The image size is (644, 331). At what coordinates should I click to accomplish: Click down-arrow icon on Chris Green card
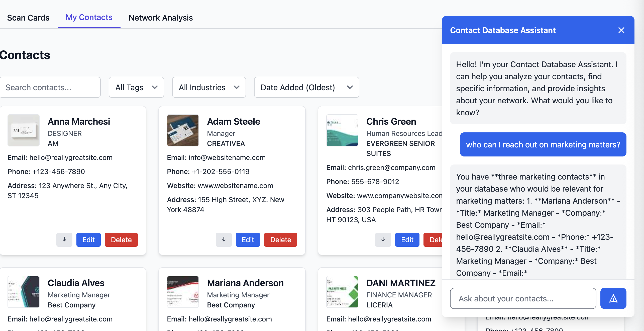[x=383, y=239]
